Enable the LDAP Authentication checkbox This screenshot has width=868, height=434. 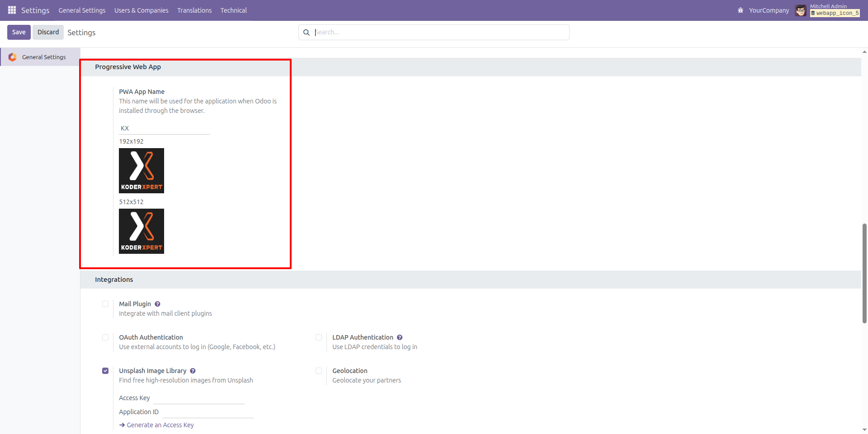[x=319, y=337]
